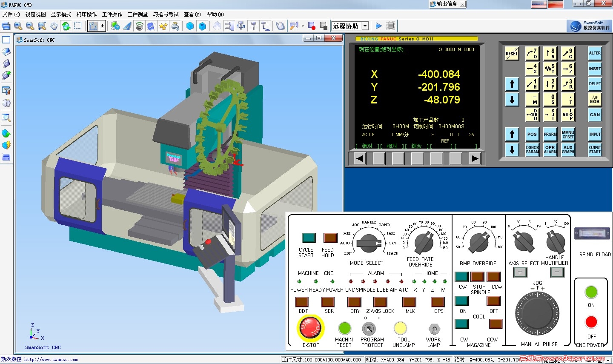
Task: Click the zoom out magnifier toolbar icon
Action: pyautogui.click(x=30, y=26)
